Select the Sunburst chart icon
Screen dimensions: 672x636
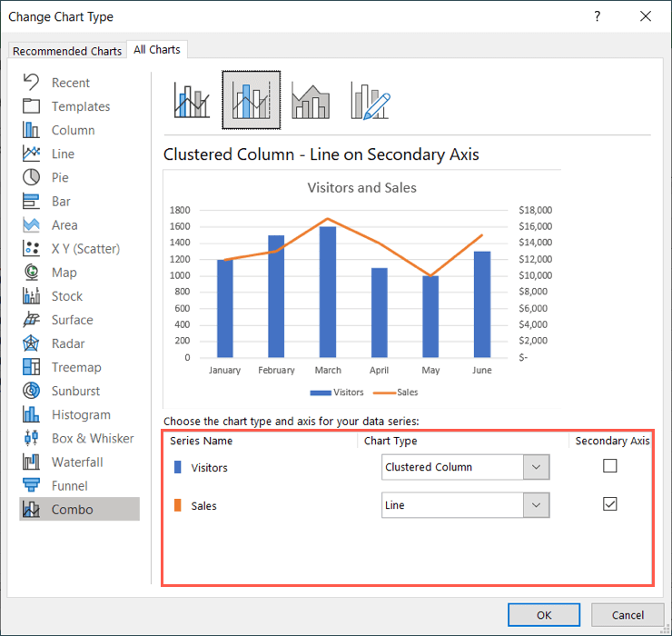(31, 391)
